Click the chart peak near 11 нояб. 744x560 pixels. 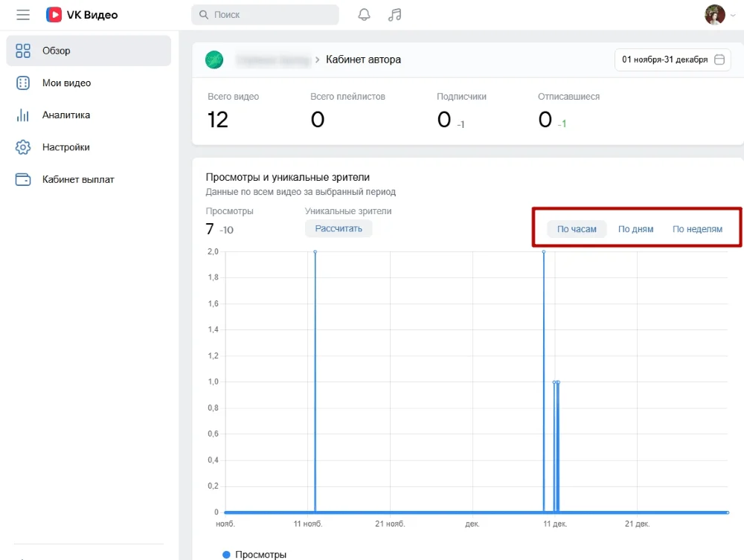tap(315, 252)
